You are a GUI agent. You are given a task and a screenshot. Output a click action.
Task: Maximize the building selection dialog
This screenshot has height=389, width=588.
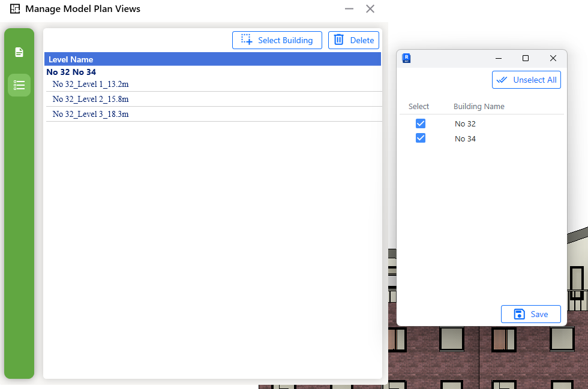(526, 58)
